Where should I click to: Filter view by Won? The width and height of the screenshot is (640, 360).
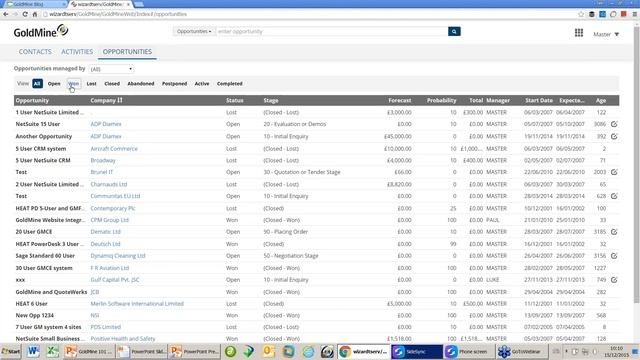pos(73,84)
